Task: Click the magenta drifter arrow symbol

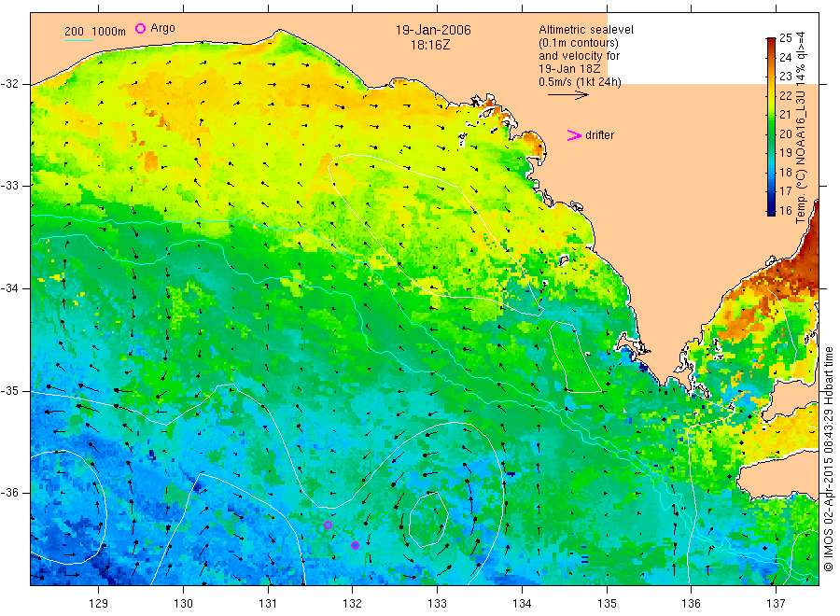Action: point(574,135)
